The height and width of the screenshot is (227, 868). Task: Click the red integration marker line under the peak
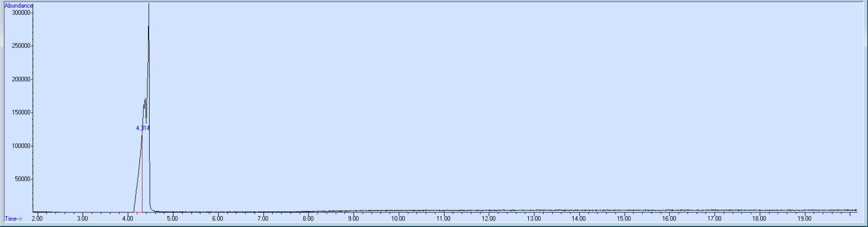click(142, 172)
